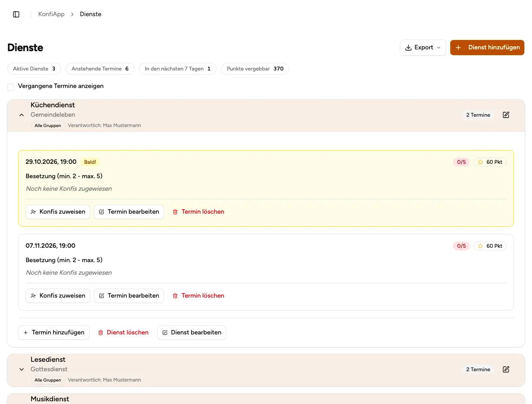This screenshot has height=404, width=532.
Task: Click Dienst löschen for Küchendienst
Action: click(123, 333)
